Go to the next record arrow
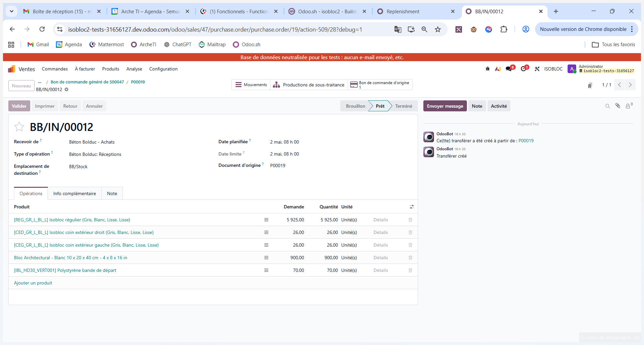This screenshot has height=345, width=644. tap(630, 85)
